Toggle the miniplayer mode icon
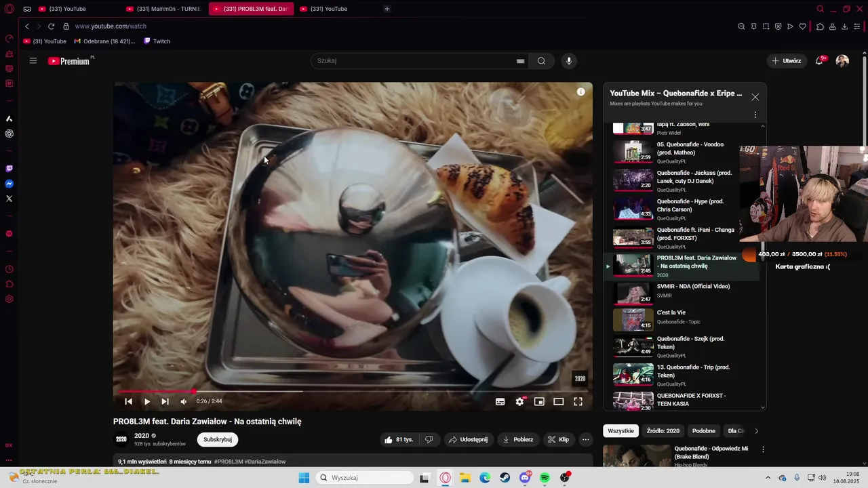The image size is (868, 488). (x=539, y=401)
